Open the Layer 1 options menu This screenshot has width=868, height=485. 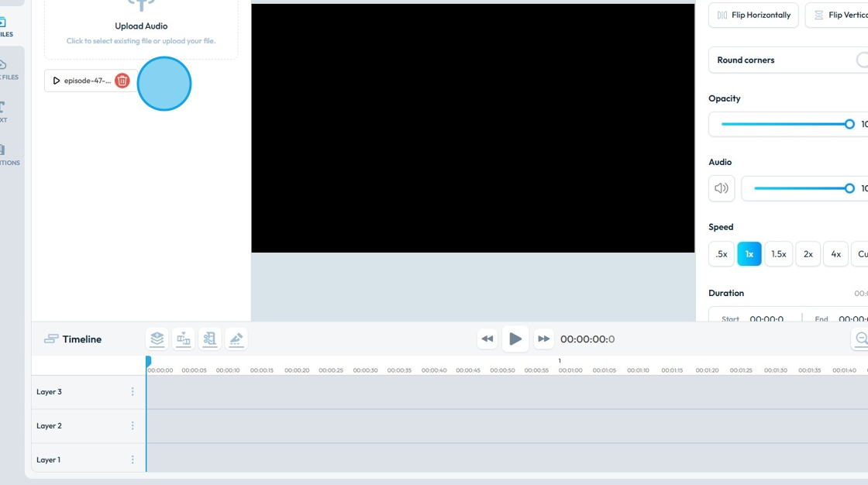(x=133, y=459)
